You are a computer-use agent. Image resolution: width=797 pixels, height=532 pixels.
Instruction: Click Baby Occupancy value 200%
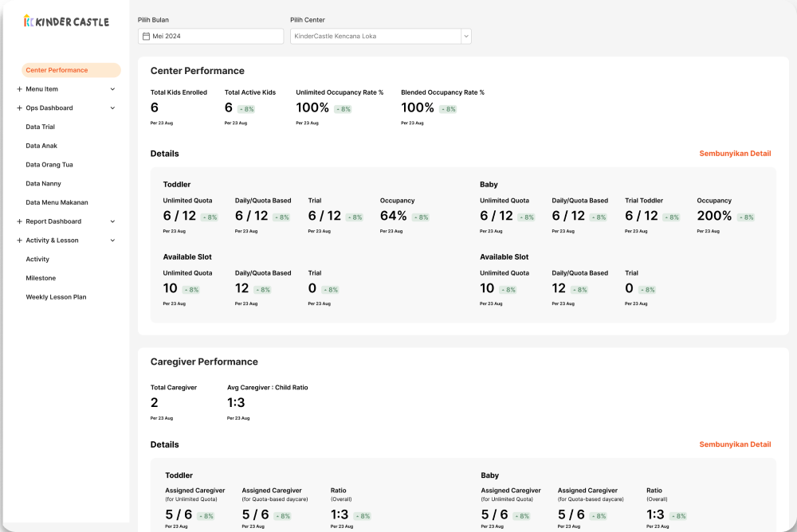[714, 216]
